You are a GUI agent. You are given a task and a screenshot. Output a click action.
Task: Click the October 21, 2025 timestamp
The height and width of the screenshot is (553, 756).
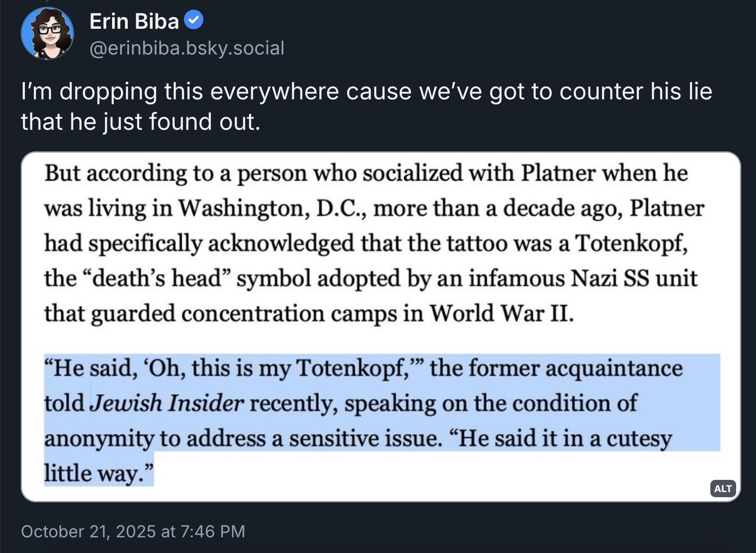tap(133, 531)
